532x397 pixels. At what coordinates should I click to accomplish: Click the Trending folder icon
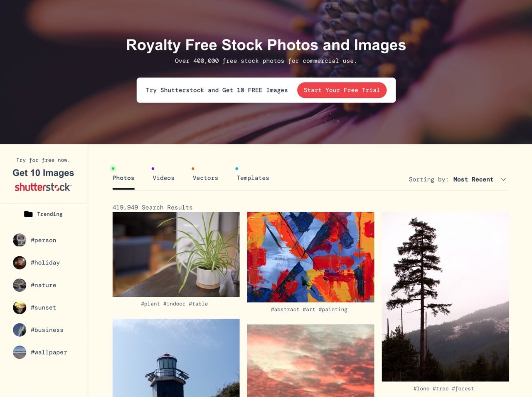28,214
